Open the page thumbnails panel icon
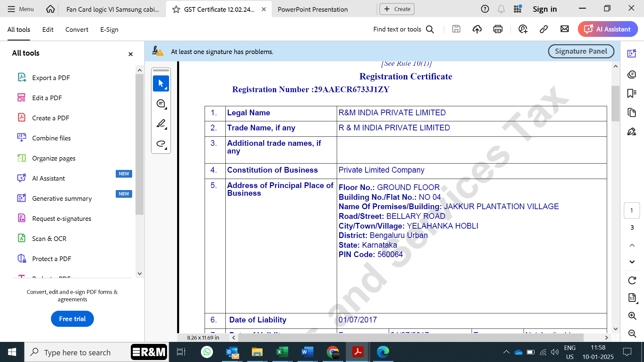 click(x=632, y=113)
